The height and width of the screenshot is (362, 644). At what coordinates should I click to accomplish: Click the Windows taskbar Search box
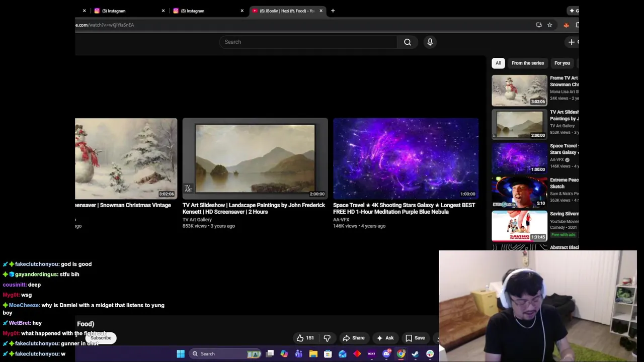tap(225, 354)
